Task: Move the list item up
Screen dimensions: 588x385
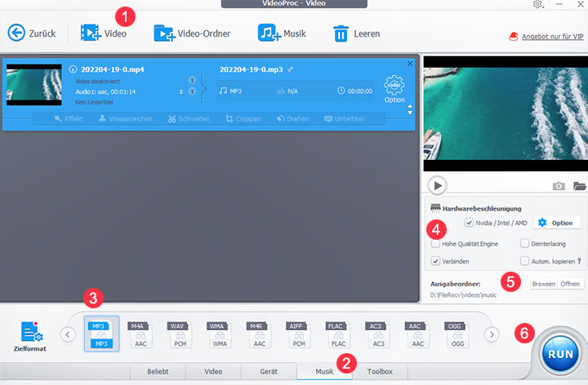Action: (x=410, y=106)
